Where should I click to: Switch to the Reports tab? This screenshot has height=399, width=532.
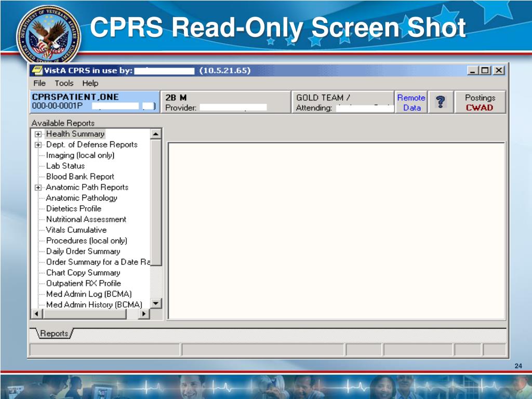point(54,334)
